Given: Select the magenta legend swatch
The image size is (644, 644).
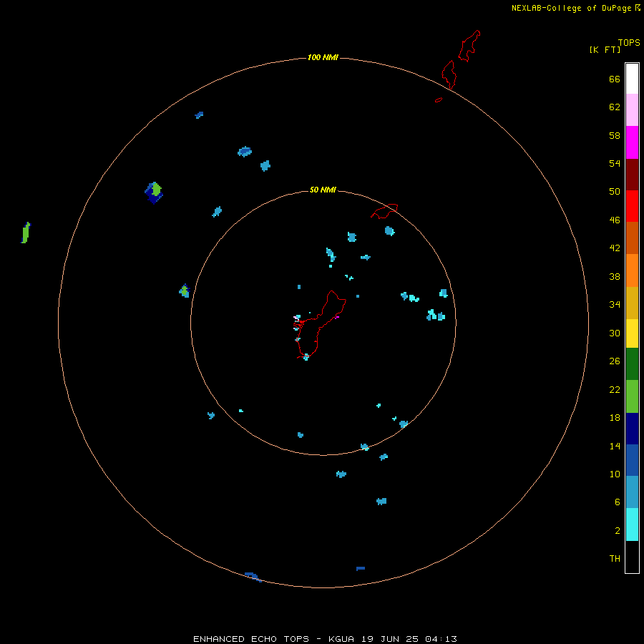Looking at the screenshot, I should 632,142.
